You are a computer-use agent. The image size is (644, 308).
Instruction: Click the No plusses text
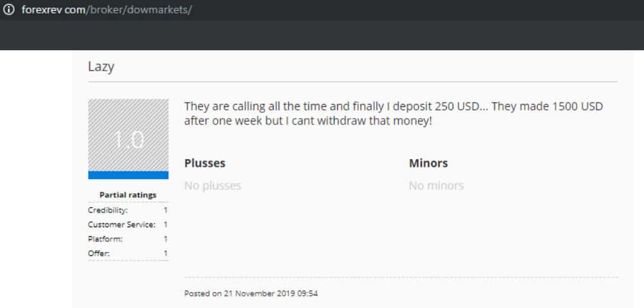[213, 186]
